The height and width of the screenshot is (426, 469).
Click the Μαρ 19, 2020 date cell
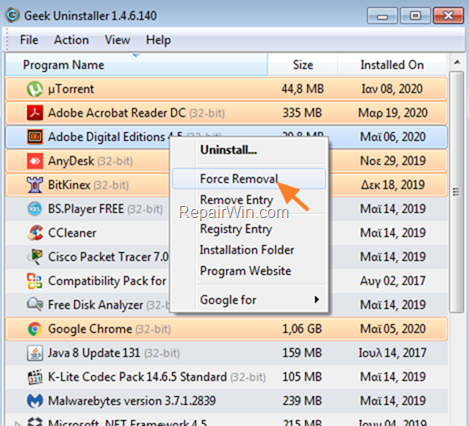point(393,113)
